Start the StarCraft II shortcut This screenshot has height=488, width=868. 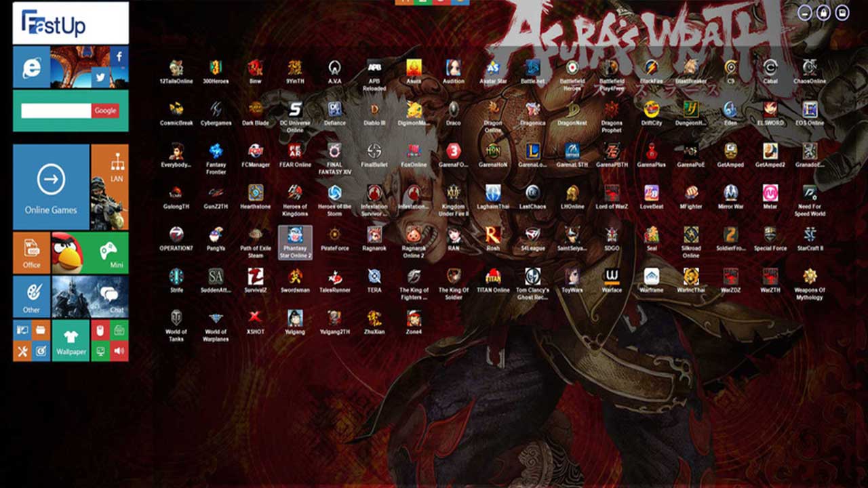point(810,235)
